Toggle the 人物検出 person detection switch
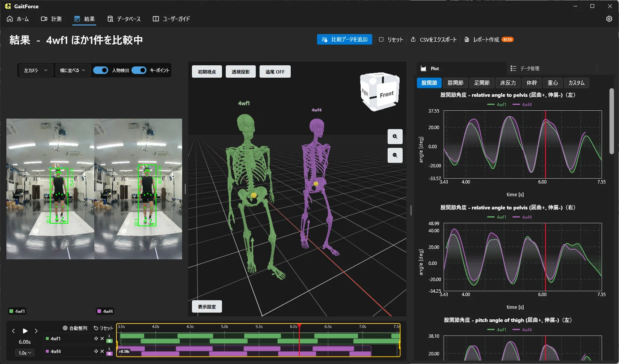 101,70
